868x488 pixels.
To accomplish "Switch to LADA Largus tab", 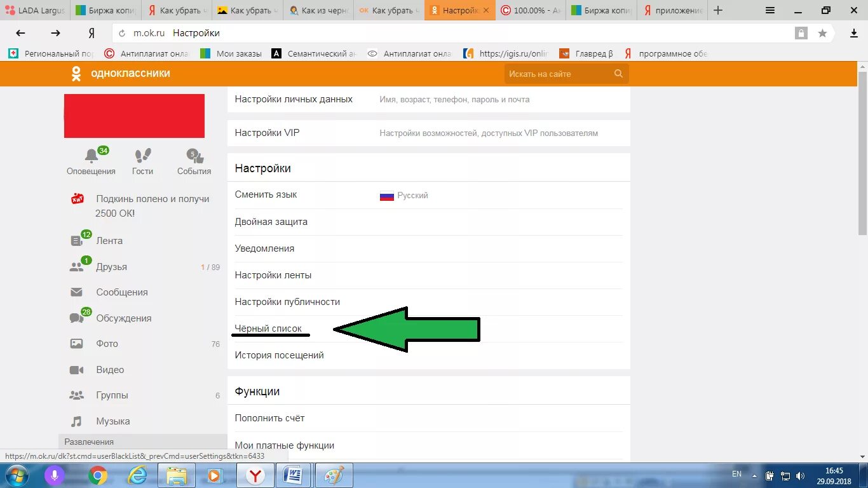I will pyautogui.click(x=35, y=10).
